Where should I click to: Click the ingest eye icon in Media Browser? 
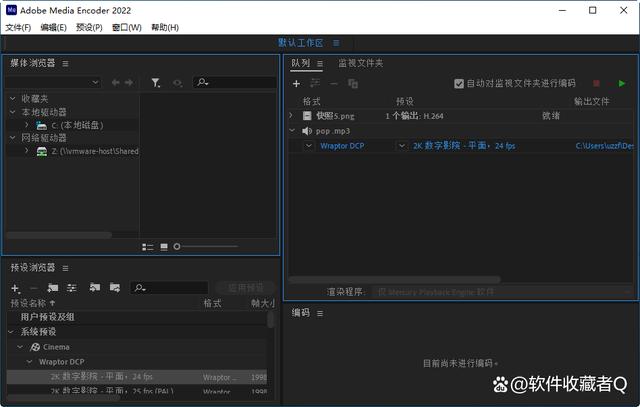(178, 83)
